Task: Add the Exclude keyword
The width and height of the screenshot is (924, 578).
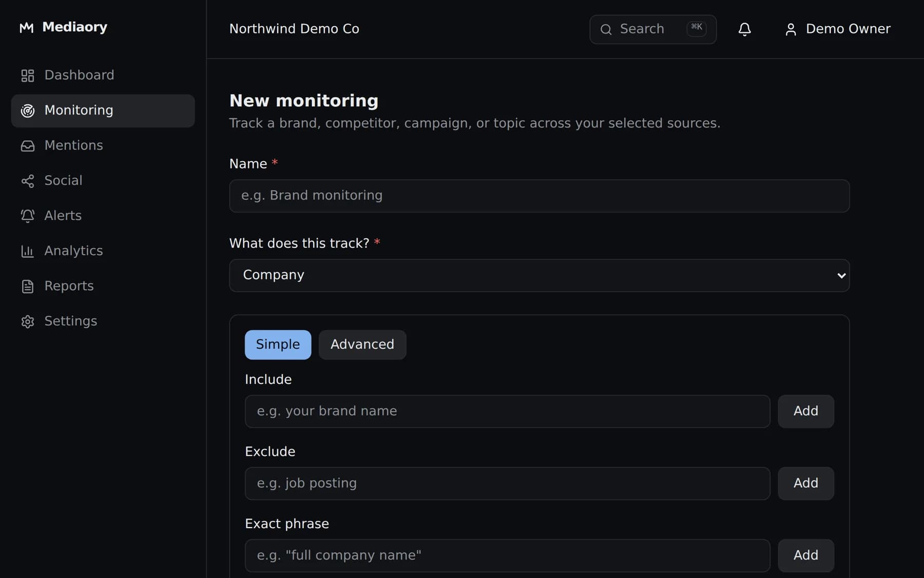Action: tap(805, 483)
